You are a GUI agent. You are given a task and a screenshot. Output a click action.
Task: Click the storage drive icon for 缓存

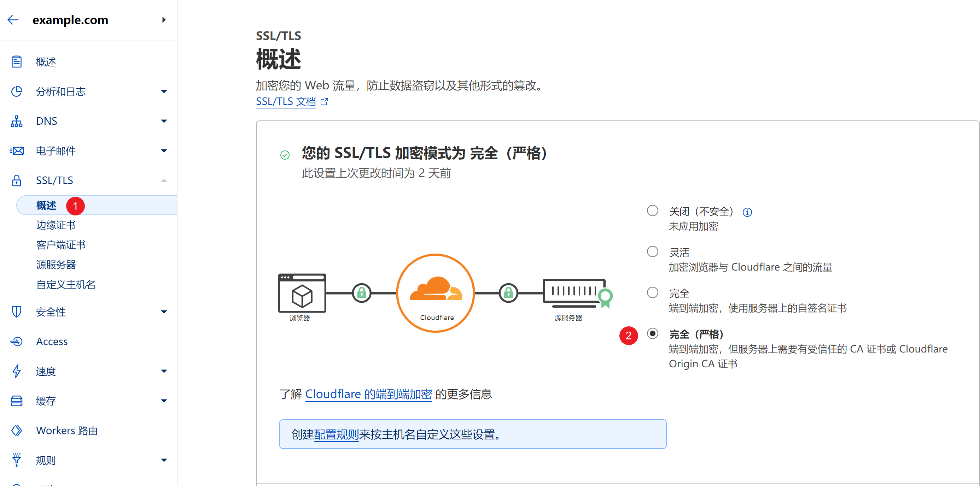16,401
